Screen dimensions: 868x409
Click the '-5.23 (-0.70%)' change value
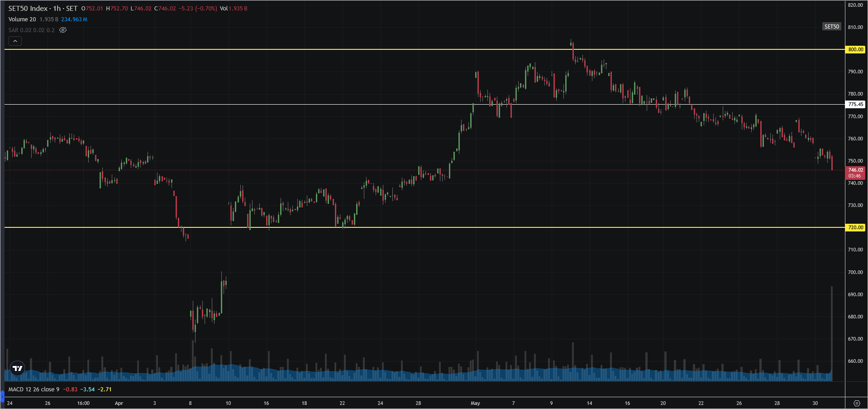click(198, 8)
